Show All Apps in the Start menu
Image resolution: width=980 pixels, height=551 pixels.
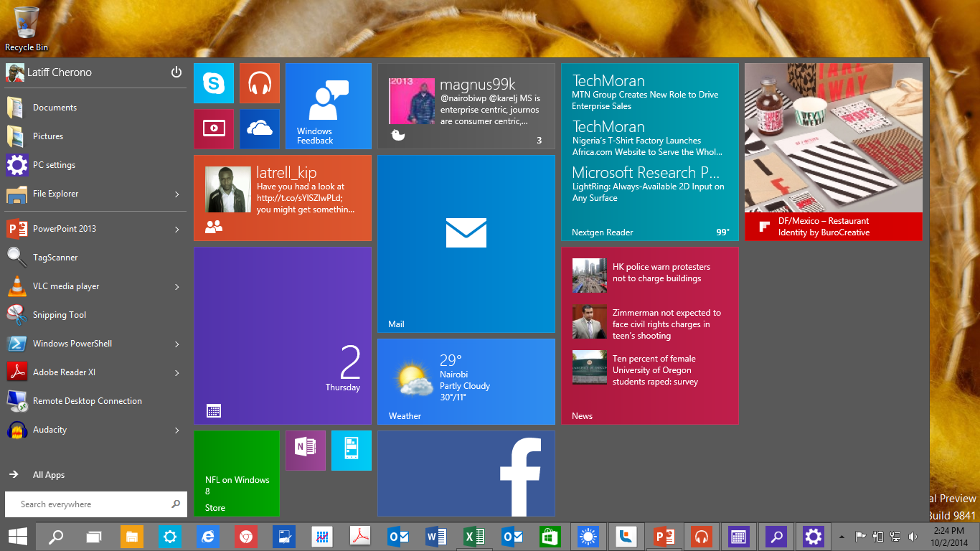[x=95, y=475]
